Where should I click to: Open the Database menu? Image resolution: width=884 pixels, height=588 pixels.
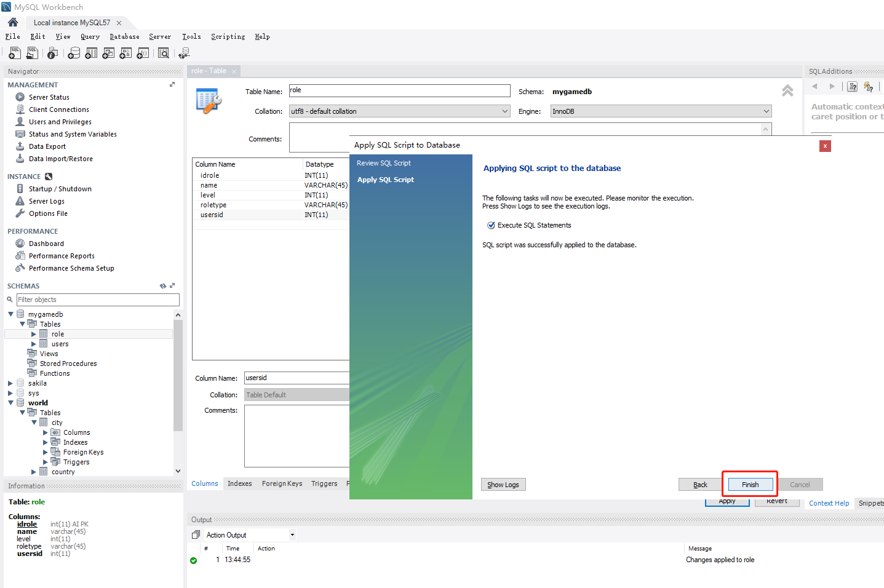124,37
